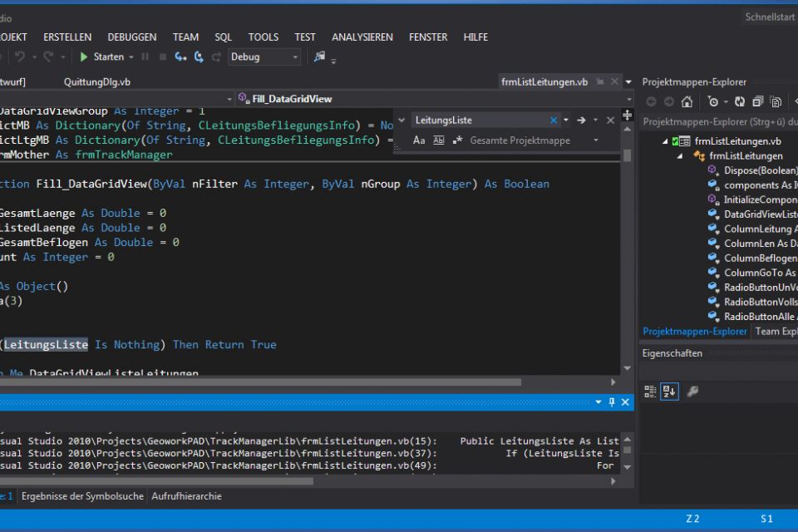Sort properties alphabetically in Eigenschaften panel
The height and width of the screenshot is (532, 798).
click(669, 391)
